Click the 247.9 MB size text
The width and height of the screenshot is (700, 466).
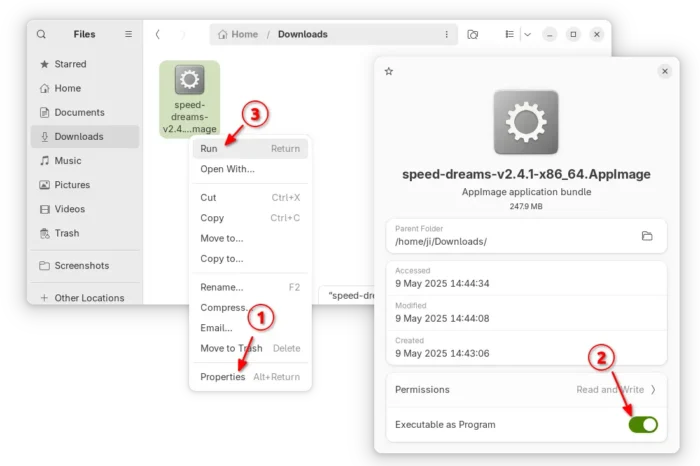click(x=526, y=206)
